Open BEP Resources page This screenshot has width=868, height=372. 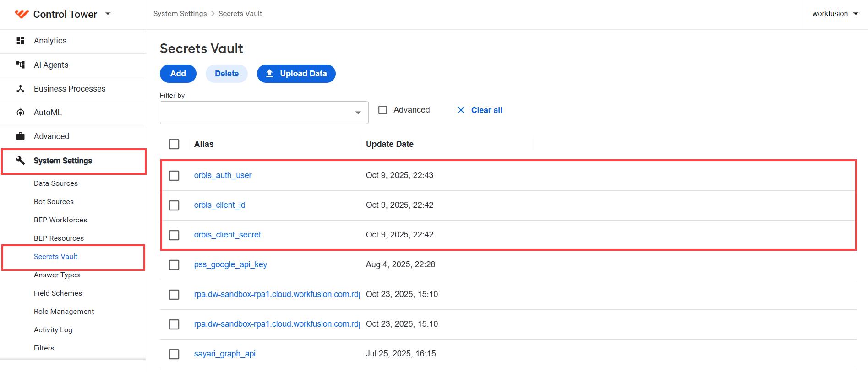(x=59, y=238)
